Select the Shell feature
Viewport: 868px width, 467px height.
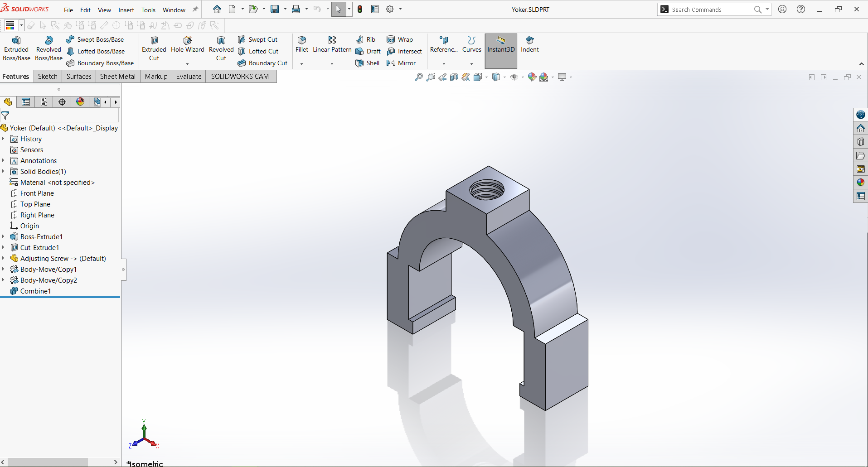[x=368, y=63]
